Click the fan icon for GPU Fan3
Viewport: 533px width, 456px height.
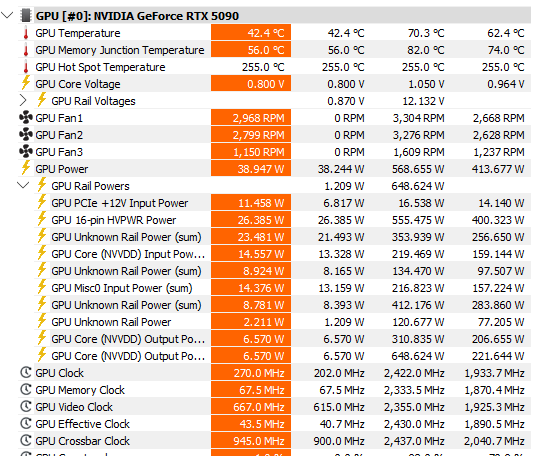coord(26,152)
